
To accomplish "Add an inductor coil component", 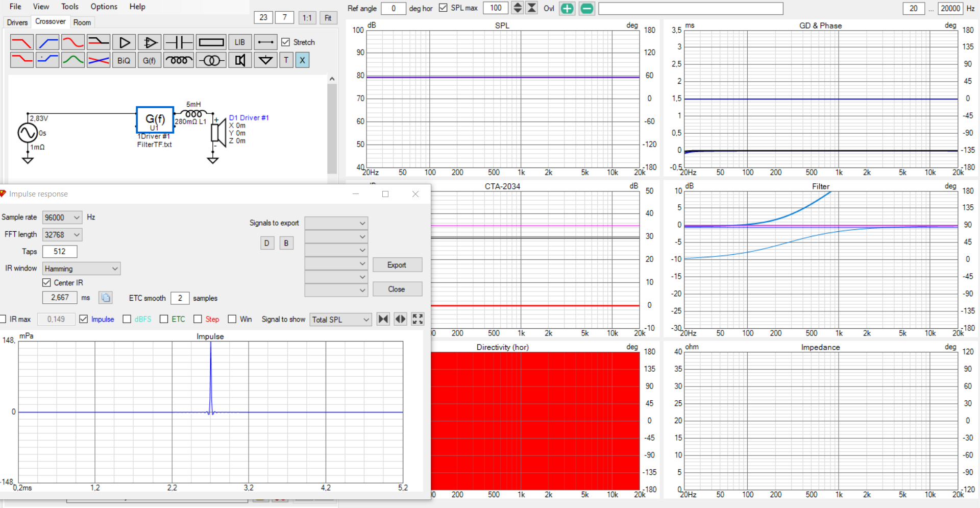I will (x=179, y=60).
